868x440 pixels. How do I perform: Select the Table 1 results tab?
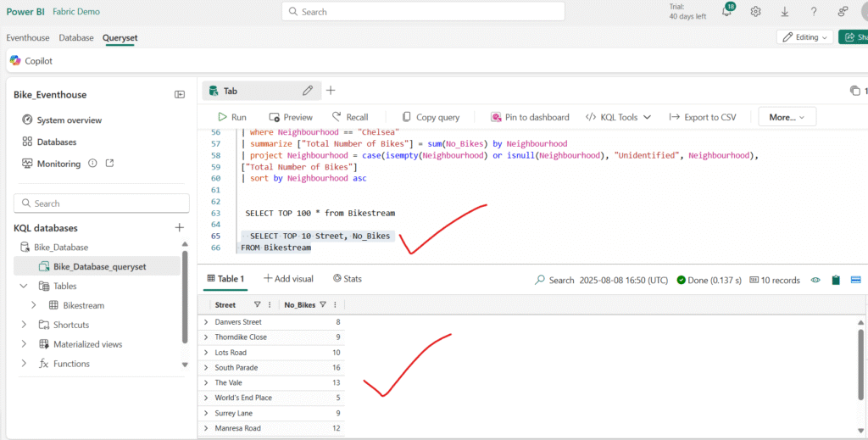(225, 279)
